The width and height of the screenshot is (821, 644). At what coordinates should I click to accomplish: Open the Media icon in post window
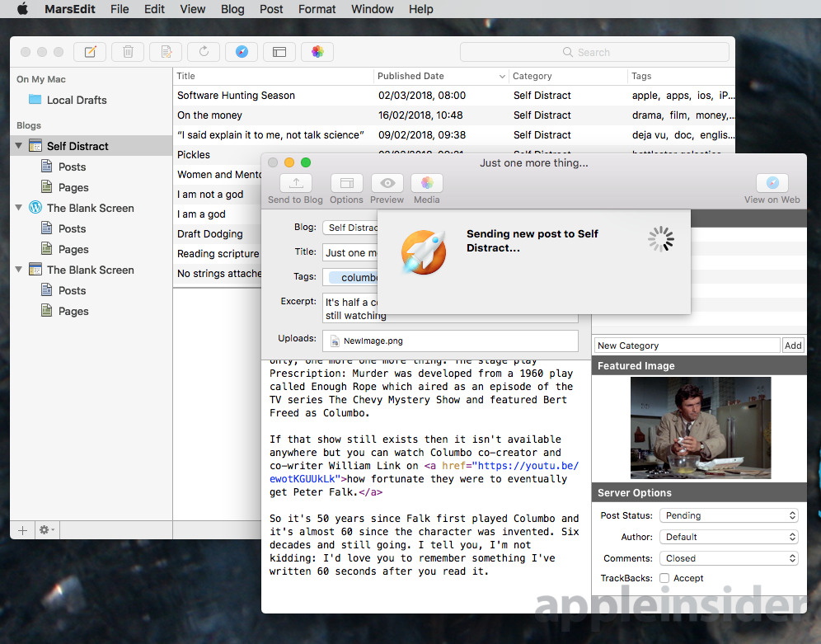pyautogui.click(x=427, y=183)
